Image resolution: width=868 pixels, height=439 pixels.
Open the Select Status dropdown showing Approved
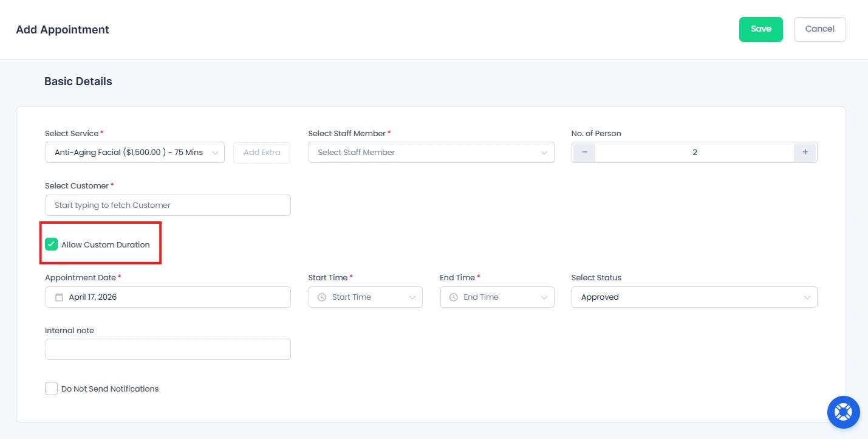click(x=694, y=297)
